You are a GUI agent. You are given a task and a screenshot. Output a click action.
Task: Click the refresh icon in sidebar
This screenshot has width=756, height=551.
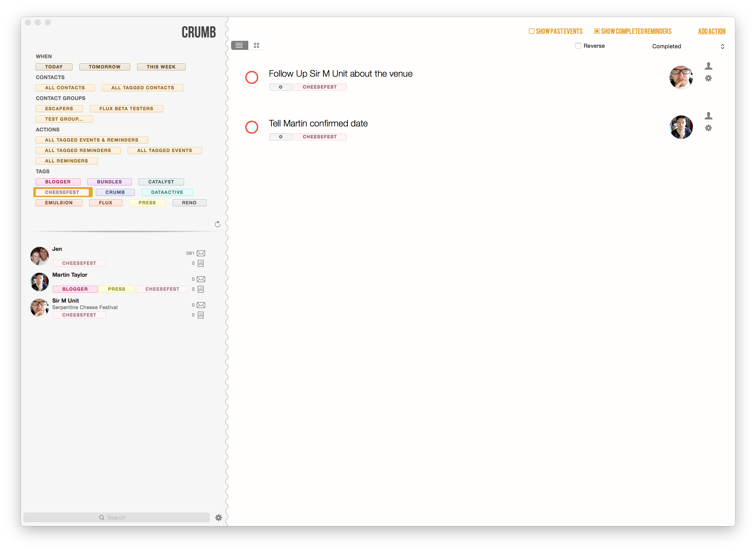click(218, 224)
